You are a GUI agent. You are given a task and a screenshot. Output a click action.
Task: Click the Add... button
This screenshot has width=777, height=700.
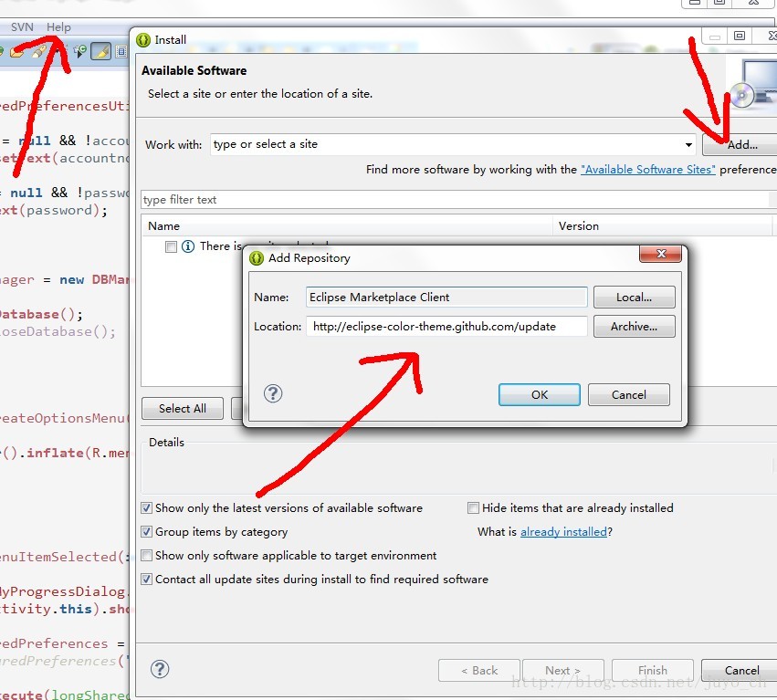[741, 145]
